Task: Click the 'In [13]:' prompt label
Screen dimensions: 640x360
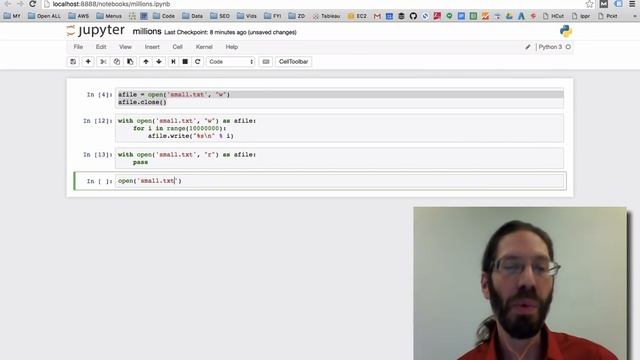Action: pos(98,155)
